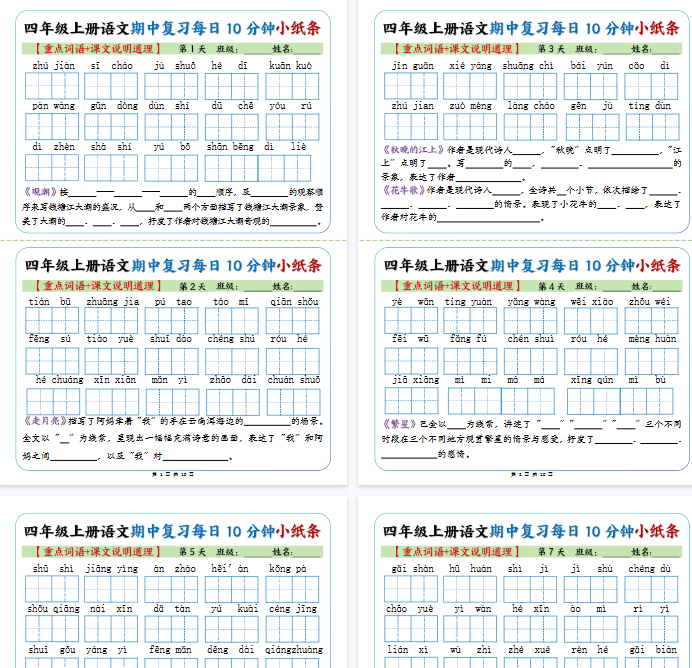Viewport: 692px width, 668px height.
Task: Click the 姓名 blank on Day 3 card
Action: (x=666, y=49)
